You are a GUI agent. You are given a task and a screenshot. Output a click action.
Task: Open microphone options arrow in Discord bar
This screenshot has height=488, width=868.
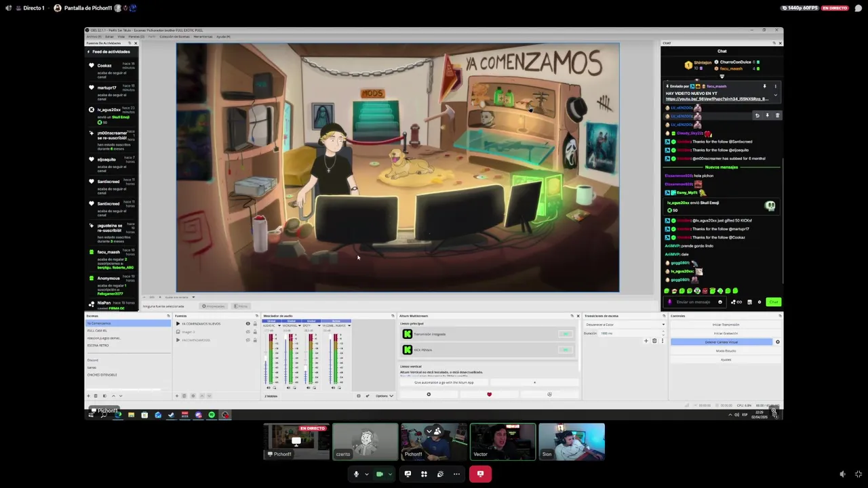366,474
